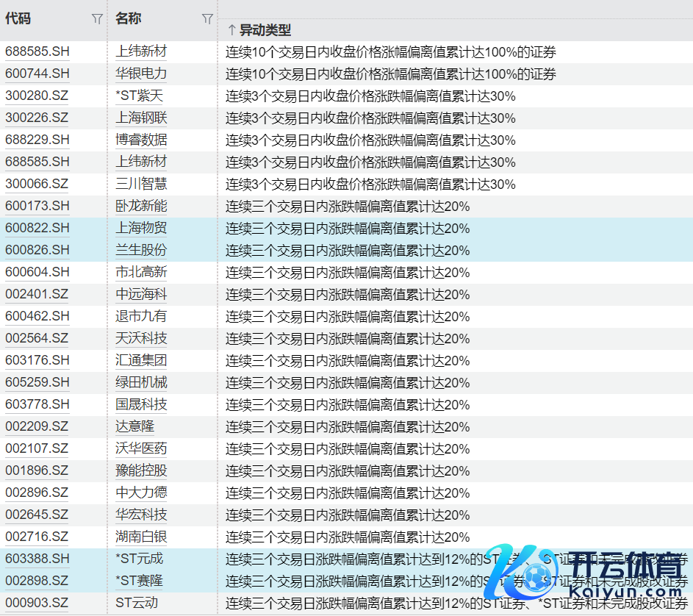Open stock name 三川智慧
The width and height of the screenshot is (693, 616).
point(141,185)
